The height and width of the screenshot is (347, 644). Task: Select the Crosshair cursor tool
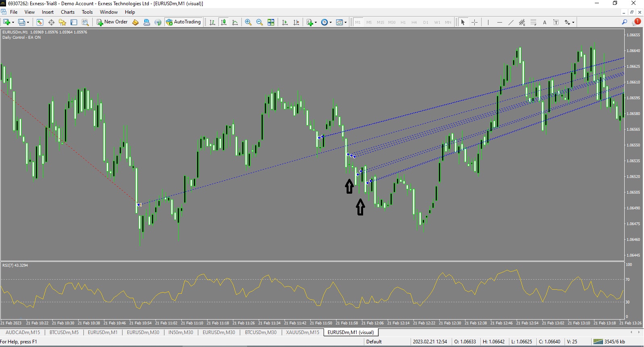pyautogui.click(x=475, y=22)
